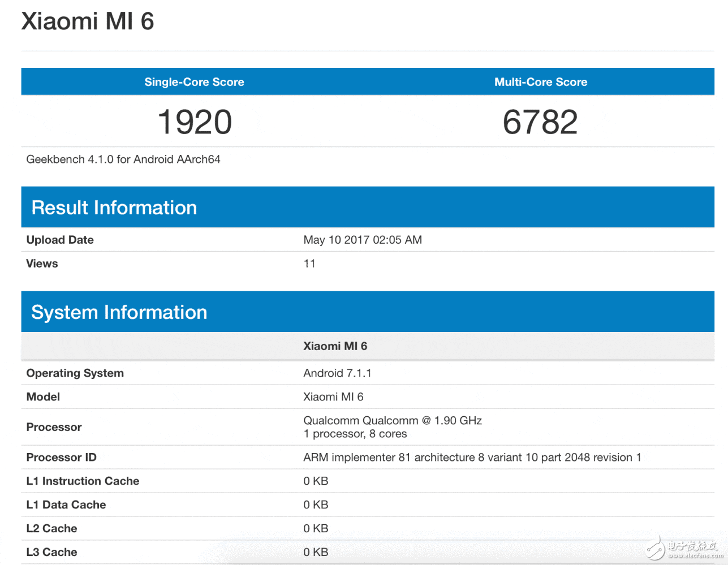Click the Upload Date row label

tap(60, 240)
